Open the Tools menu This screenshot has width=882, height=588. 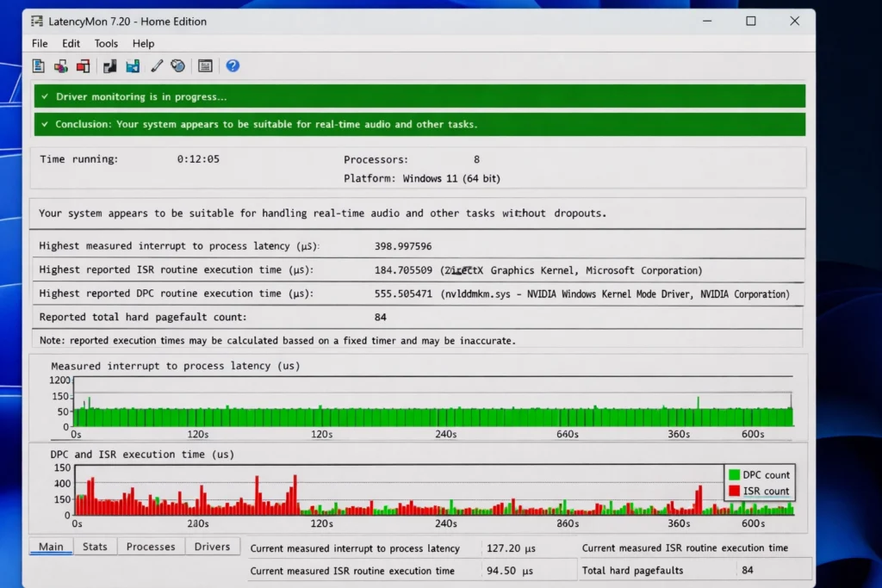click(x=106, y=43)
